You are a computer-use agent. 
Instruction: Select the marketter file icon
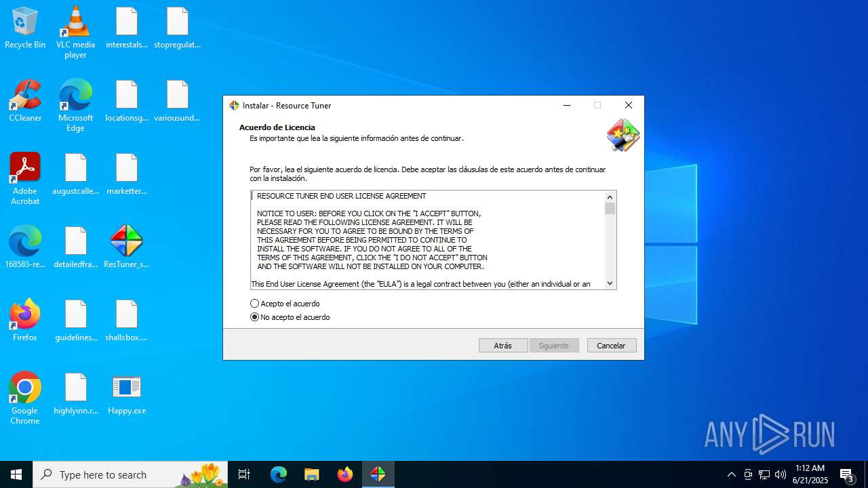127,174
